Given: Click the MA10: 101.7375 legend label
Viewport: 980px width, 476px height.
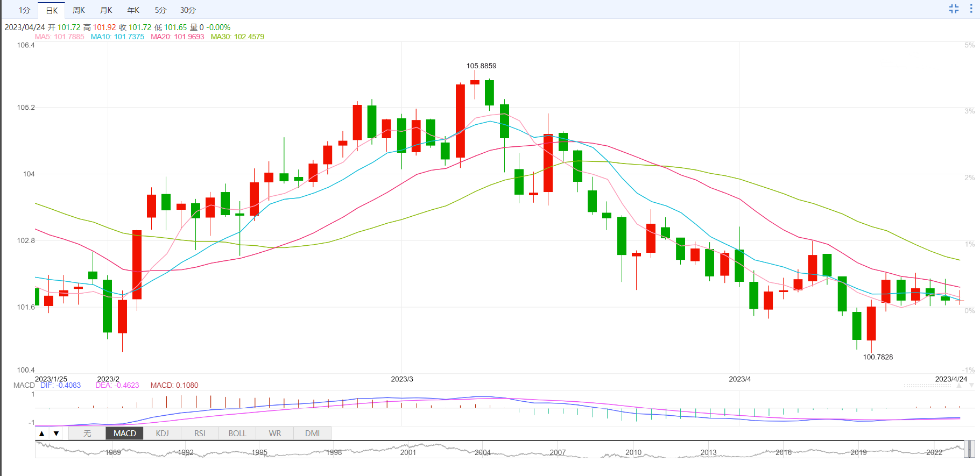Looking at the screenshot, I should pyautogui.click(x=117, y=37).
